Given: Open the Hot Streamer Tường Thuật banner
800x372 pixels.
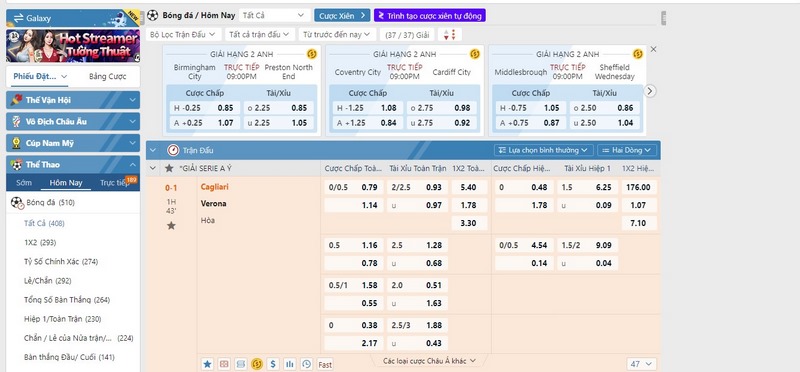Looking at the screenshot, I should [73, 45].
